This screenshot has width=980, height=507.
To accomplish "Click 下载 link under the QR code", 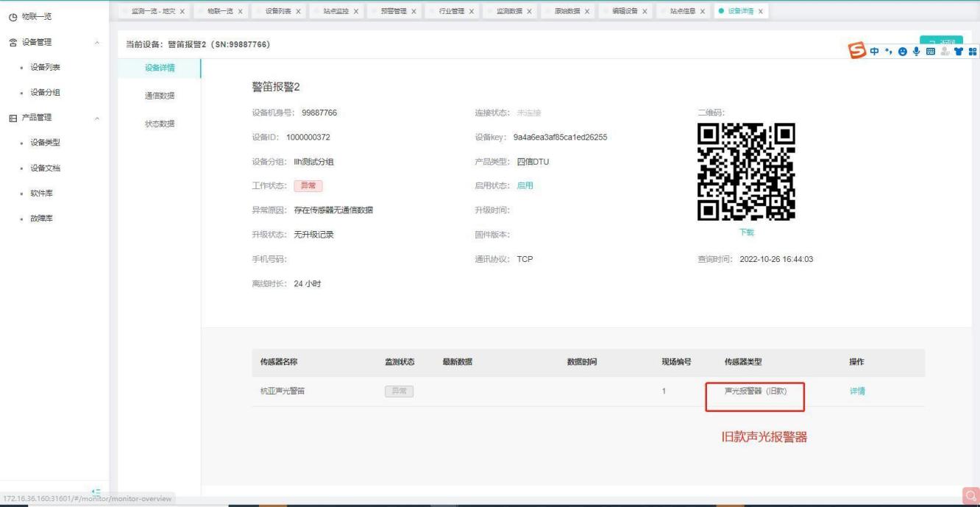I will pyautogui.click(x=746, y=233).
